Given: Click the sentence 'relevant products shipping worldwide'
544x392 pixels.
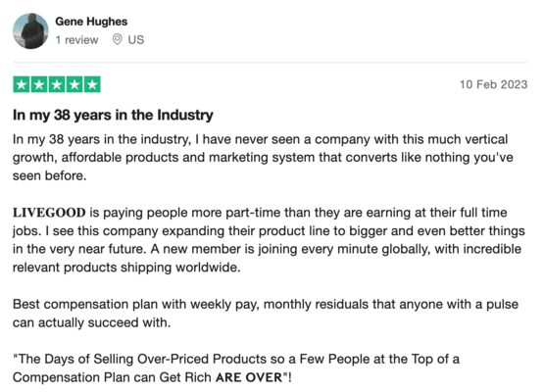Looking at the screenshot, I should coord(126,268).
